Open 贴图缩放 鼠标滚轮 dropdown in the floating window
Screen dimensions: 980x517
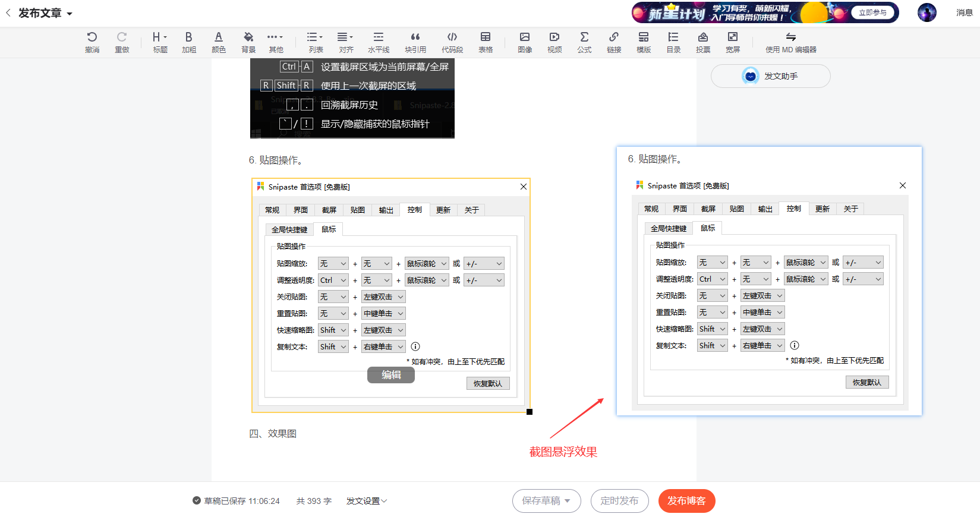(806, 262)
